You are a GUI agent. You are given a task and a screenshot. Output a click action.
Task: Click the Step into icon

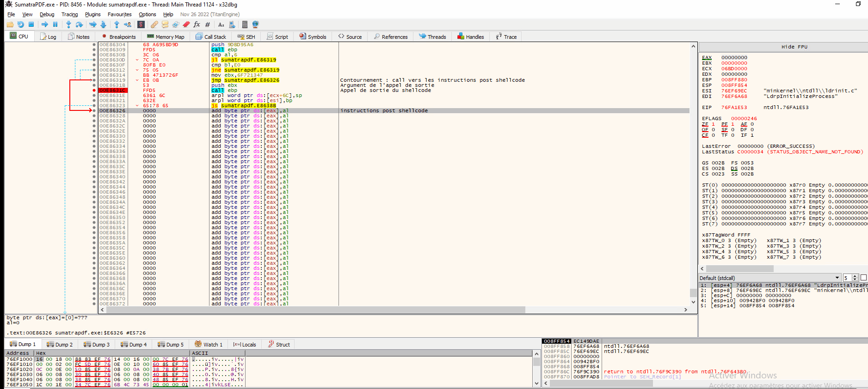tap(69, 24)
